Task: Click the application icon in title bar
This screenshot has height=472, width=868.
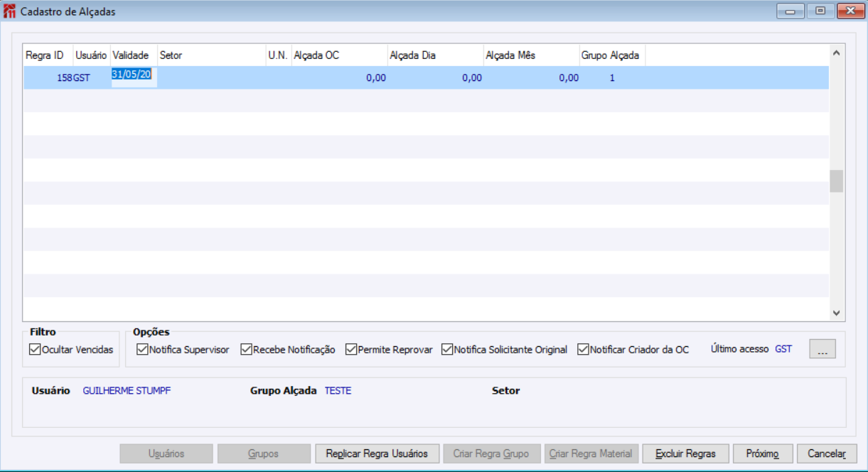Action: pos(10,11)
